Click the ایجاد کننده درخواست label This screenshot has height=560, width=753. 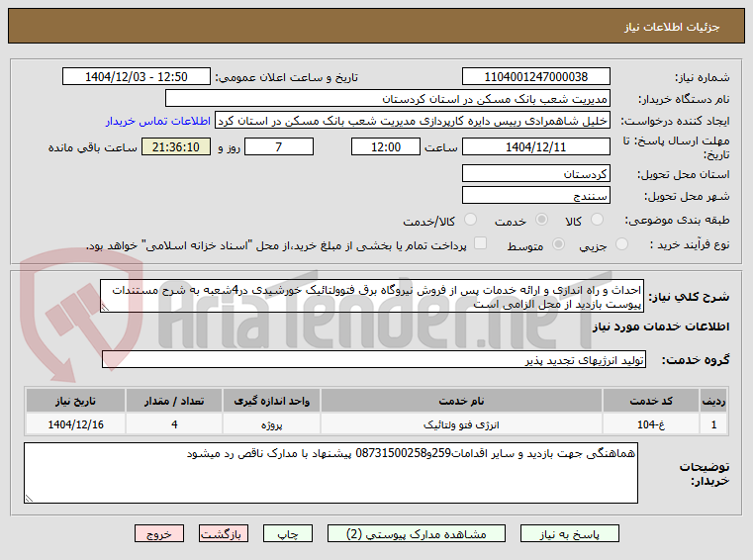point(675,121)
